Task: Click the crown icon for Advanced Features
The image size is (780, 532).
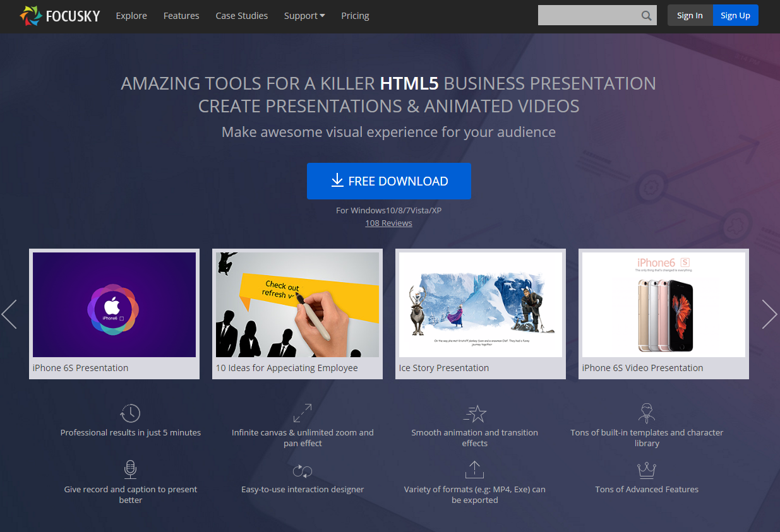Action: 647,470
